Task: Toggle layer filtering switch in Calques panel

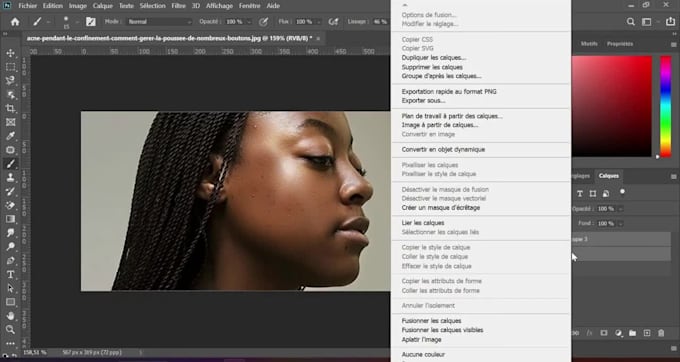Action: pos(623,192)
